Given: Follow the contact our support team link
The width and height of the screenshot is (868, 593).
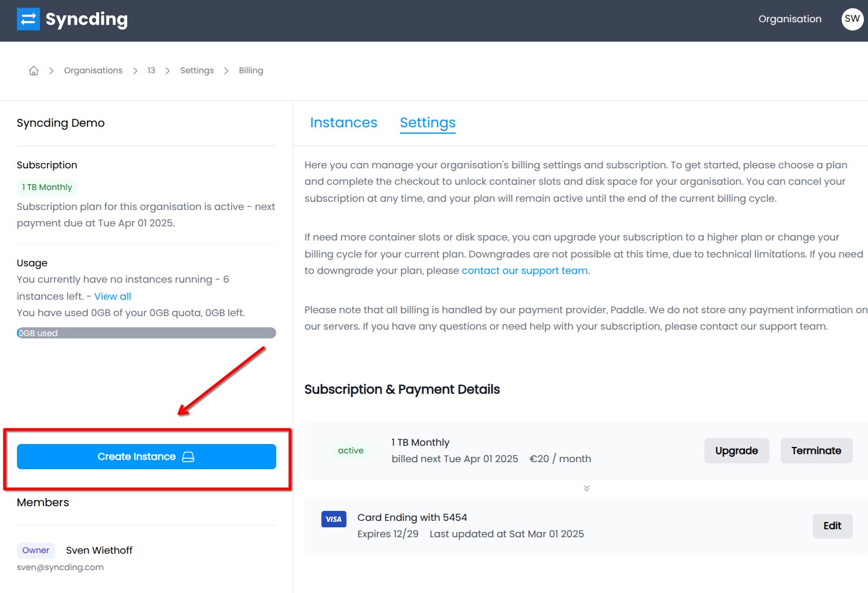Looking at the screenshot, I should pyautogui.click(x=524, y=270).
